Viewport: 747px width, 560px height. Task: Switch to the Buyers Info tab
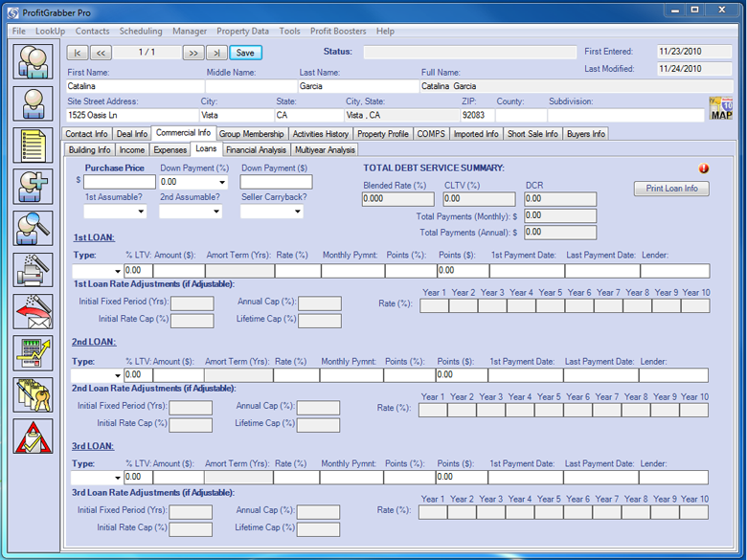click(x=586, y=134)
